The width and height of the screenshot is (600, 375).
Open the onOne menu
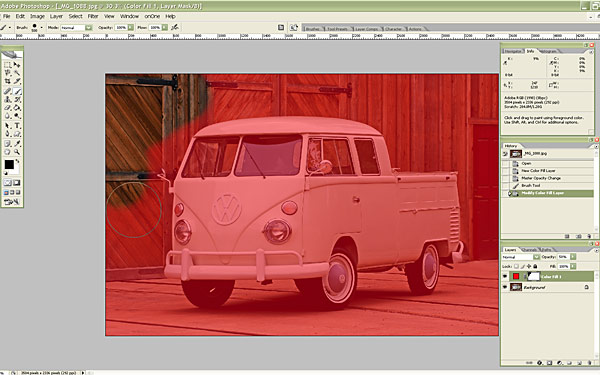coord(152,16)
